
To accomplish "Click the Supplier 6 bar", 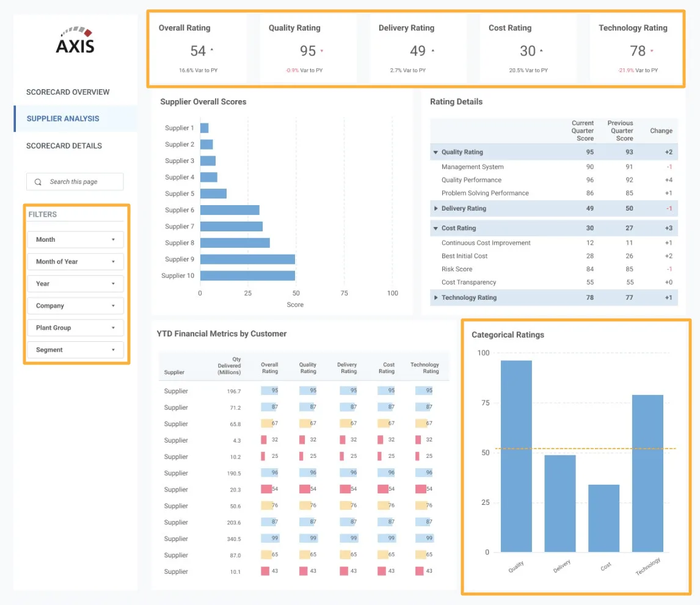I will pyautogui.click(x=230, y=210).
